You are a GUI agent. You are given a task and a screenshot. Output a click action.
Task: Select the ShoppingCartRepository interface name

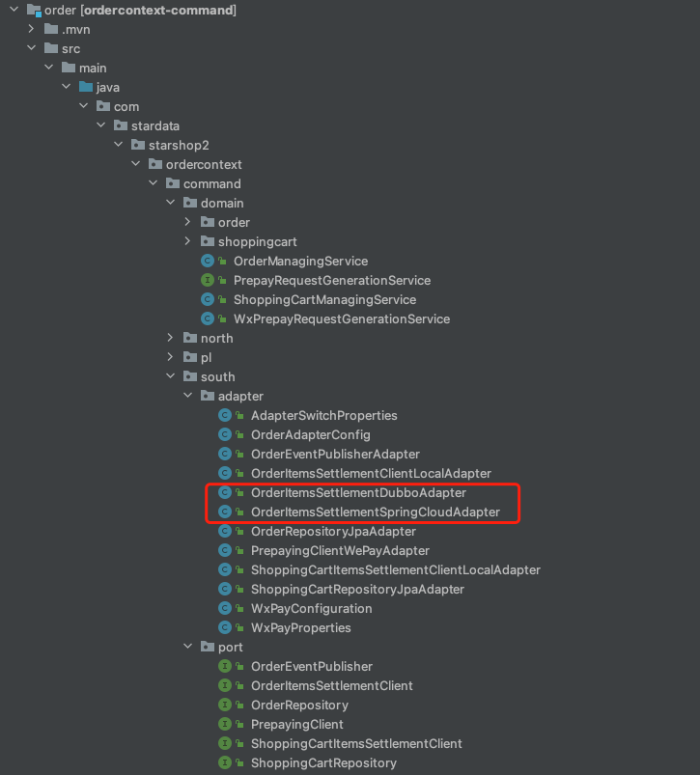(x=323, y=762)
